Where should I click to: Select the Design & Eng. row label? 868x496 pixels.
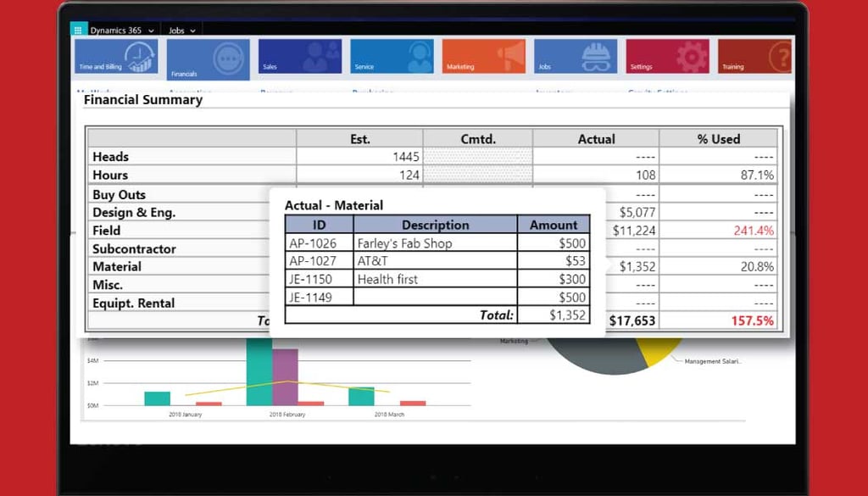(134, 213)
